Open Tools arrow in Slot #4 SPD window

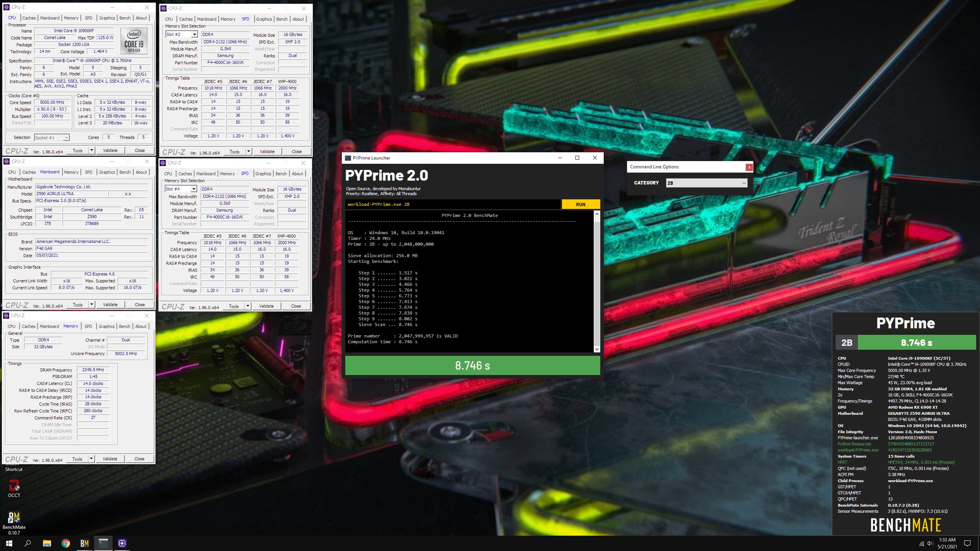pos(248,306)
